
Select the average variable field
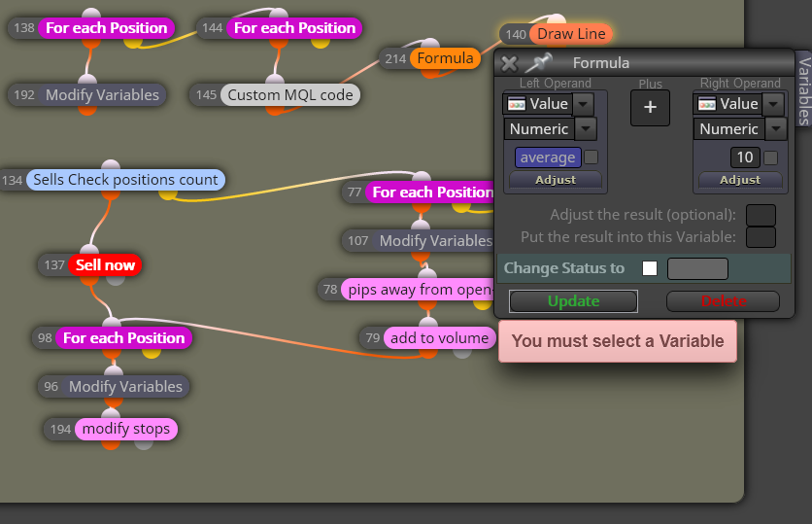coord(548,157)
